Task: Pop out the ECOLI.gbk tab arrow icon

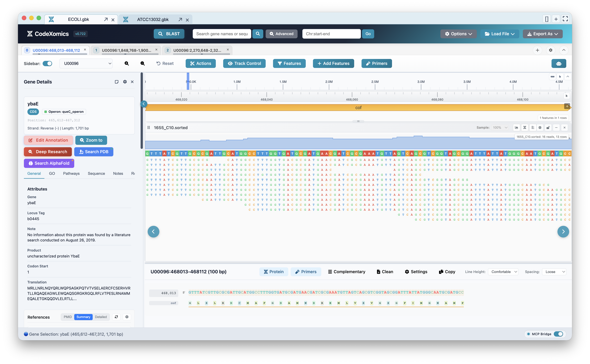Action: (x=106, y=20)
